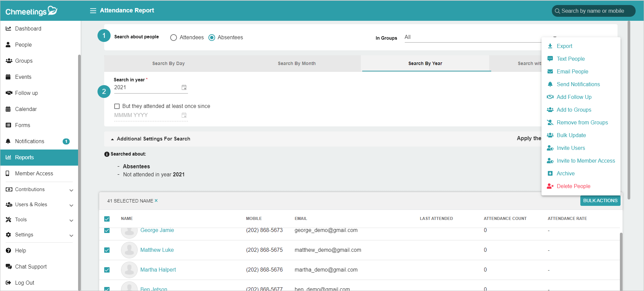Open the Reports sidebar item

point(39,157)
